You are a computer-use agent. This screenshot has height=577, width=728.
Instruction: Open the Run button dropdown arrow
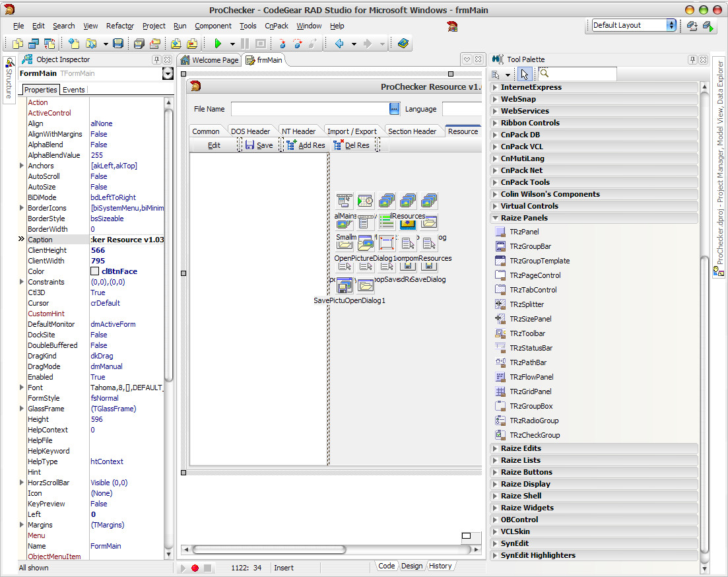click(232, 44)
